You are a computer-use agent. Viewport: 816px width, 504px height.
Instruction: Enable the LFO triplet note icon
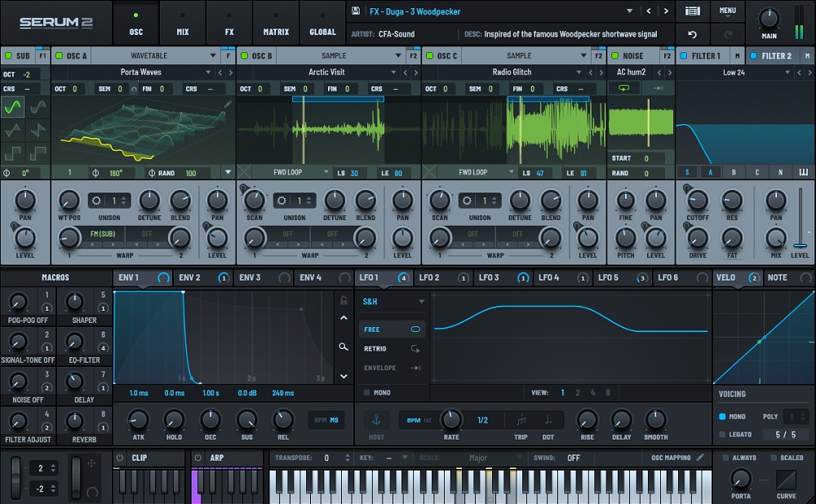click(521, 420)
